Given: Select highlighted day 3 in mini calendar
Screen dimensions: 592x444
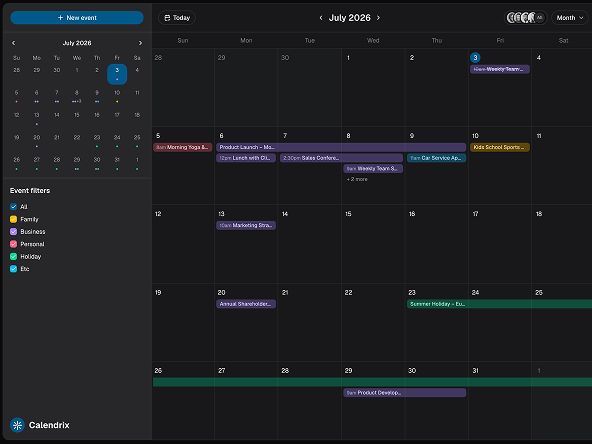Looking at the screenshot, I should [x=117, y=74].
